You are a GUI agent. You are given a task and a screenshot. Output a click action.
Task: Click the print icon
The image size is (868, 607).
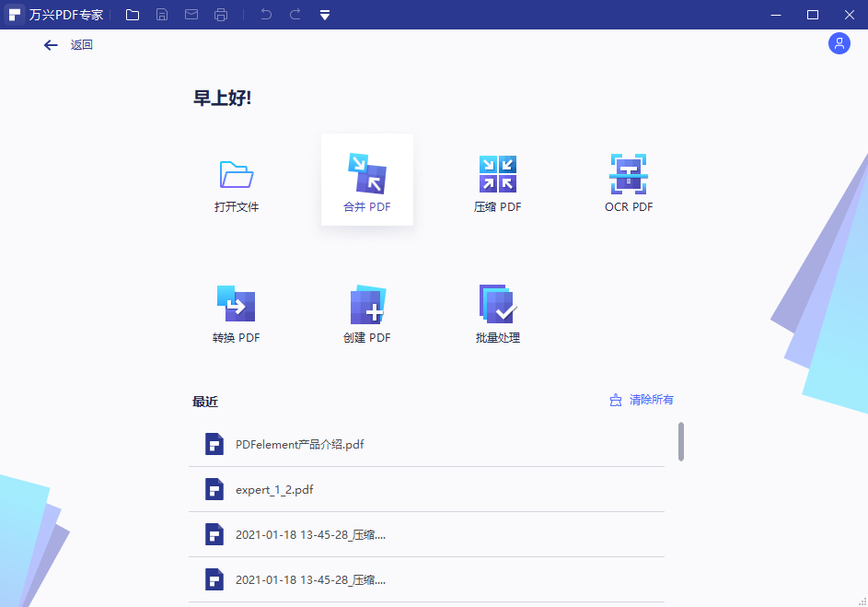coord(221,14)
